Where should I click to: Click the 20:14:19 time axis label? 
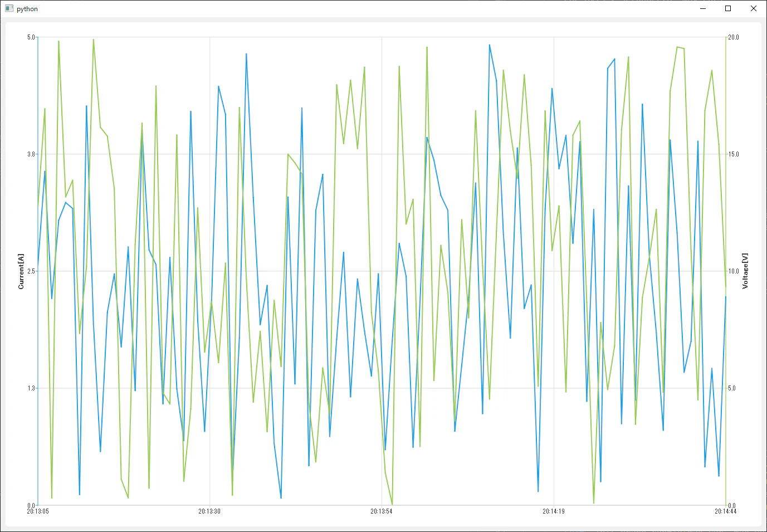click(554, 511)
